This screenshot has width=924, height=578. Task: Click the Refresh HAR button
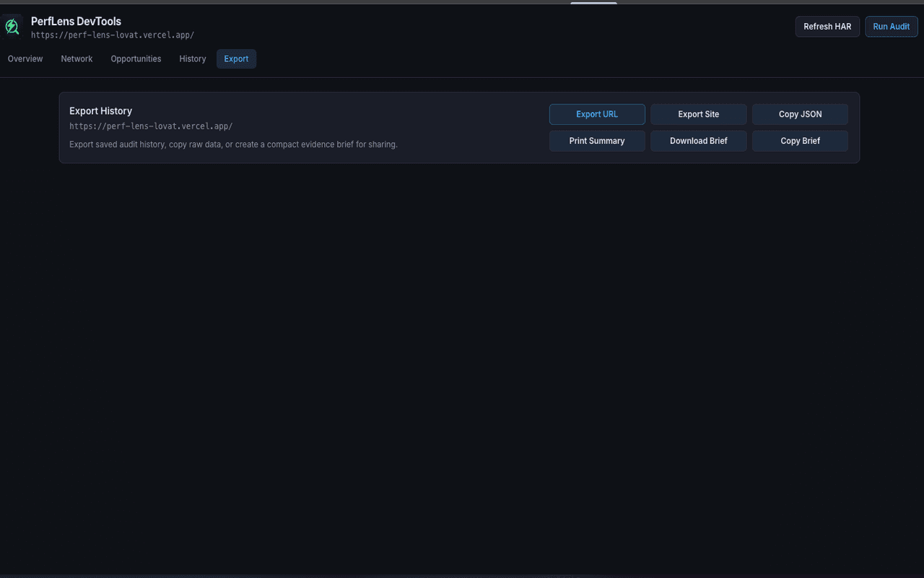pos(827,27)
